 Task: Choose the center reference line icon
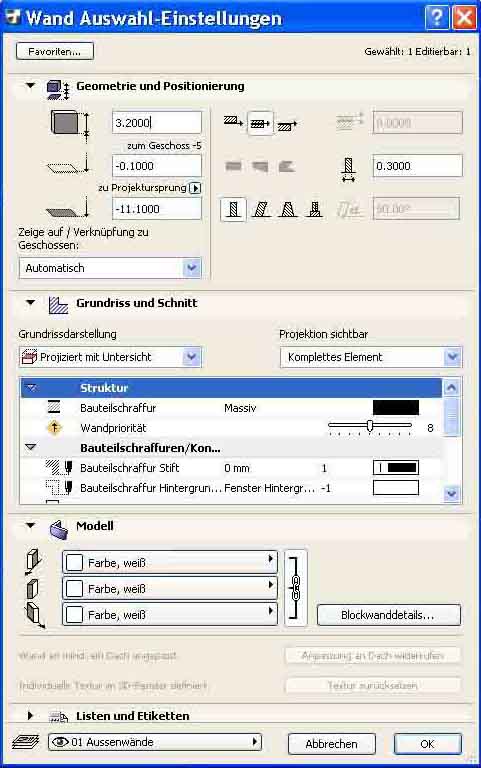click(x=260, y=123)
